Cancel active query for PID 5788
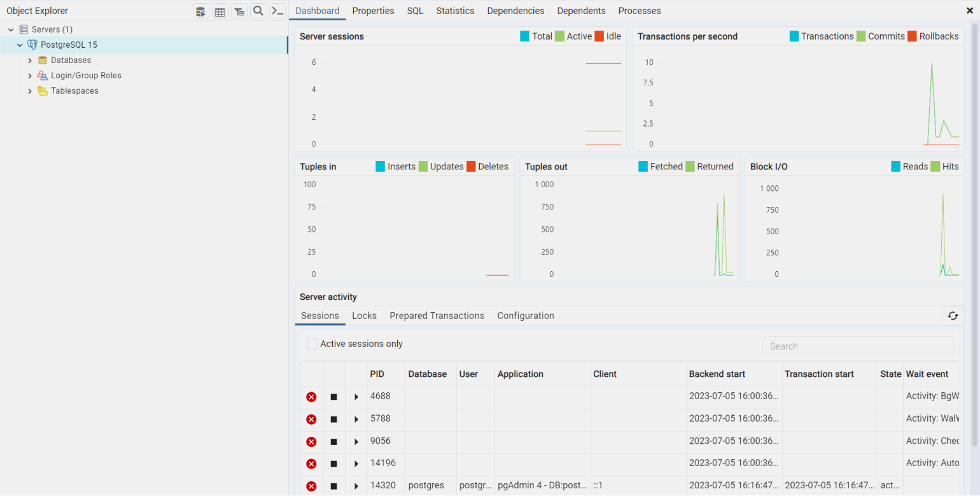The height and width of the screenshot is (496, 980). point(333,420)
